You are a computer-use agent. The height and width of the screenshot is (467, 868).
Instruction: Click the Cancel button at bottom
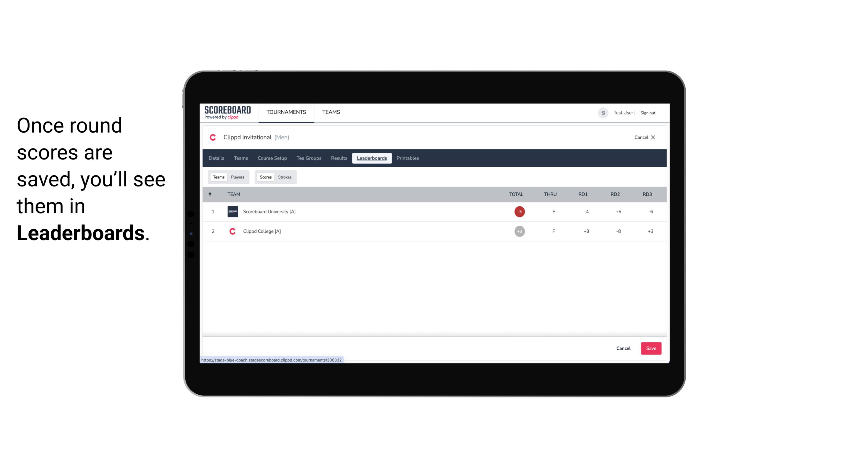tap(623, 348)
